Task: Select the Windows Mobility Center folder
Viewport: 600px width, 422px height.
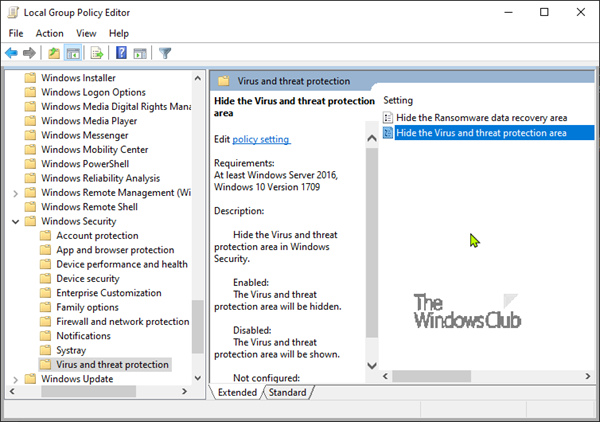Action: [95, 150]
